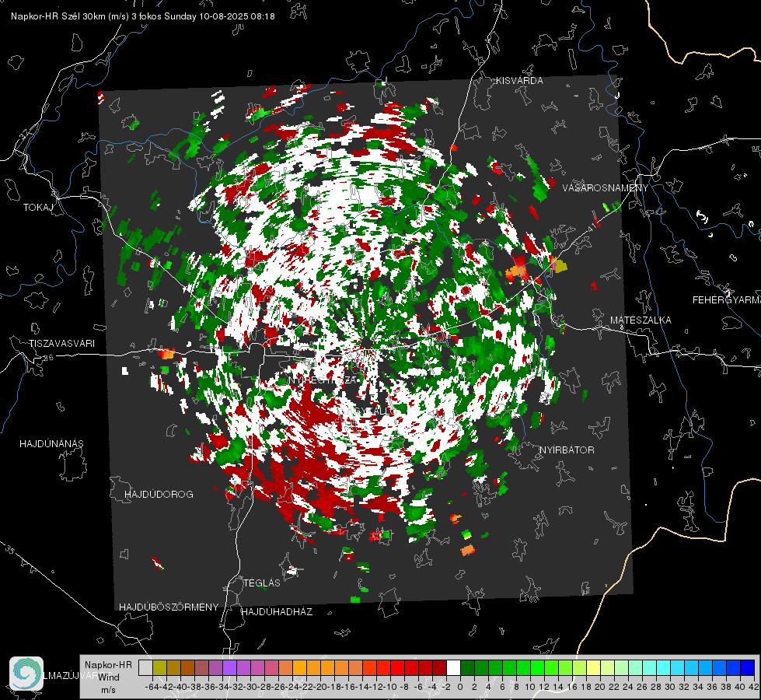Click the Napkor-HR legend title

click(x=108, y=665)
